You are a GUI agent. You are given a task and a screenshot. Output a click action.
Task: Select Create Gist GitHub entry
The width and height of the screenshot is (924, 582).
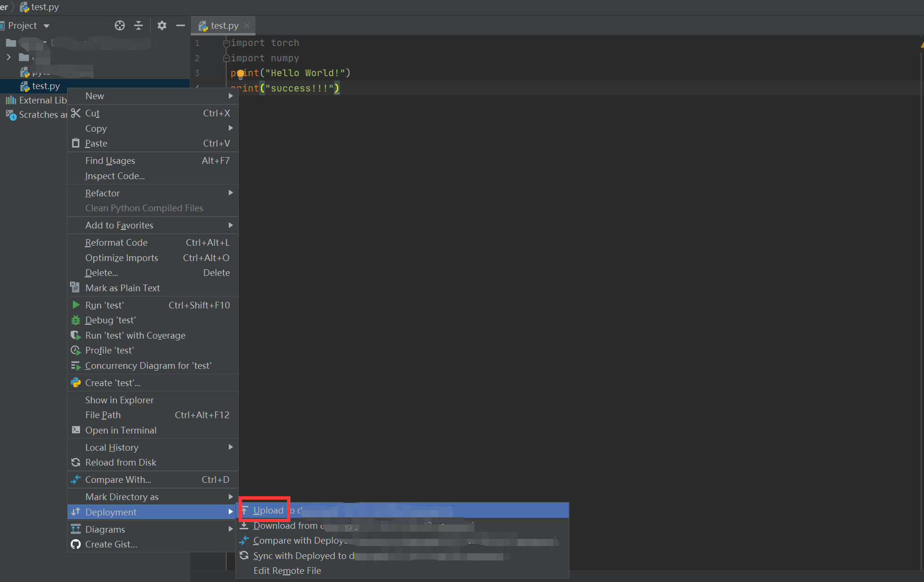[111, 544]
